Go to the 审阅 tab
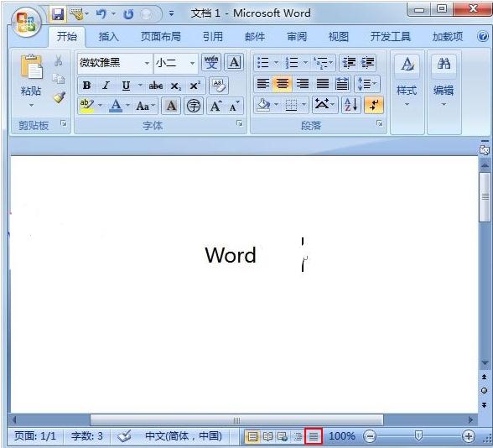This screenshot has height=448, width=493. 297,37
